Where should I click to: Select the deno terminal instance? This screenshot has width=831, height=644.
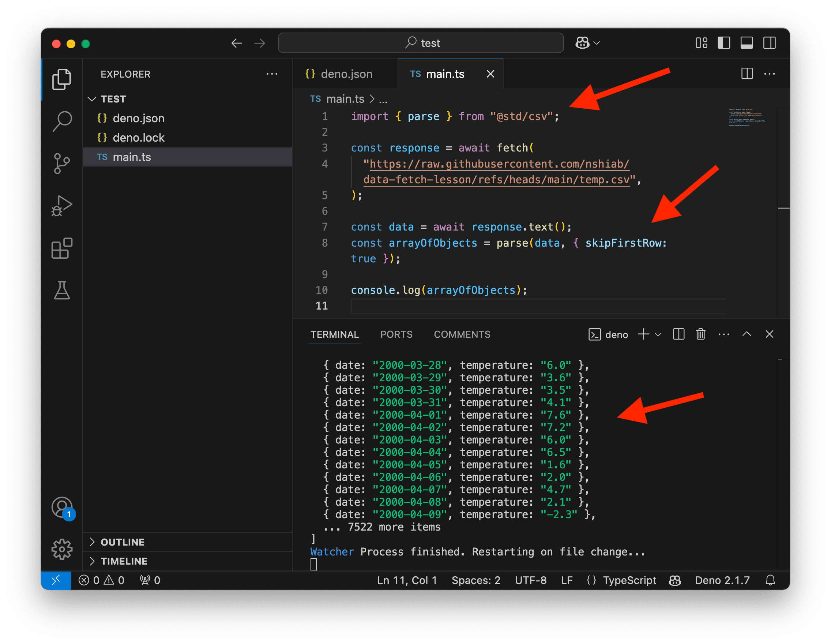pyautogui.click(x=608, y=334)
